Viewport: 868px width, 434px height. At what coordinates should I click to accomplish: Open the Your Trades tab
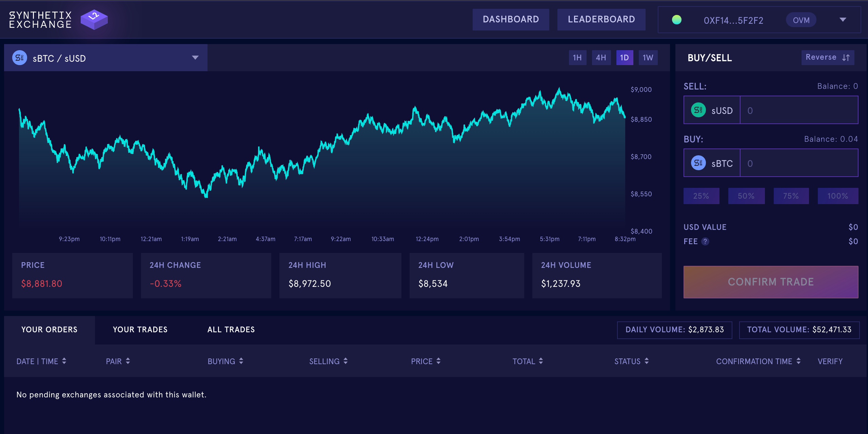click(x=140, y=330)
